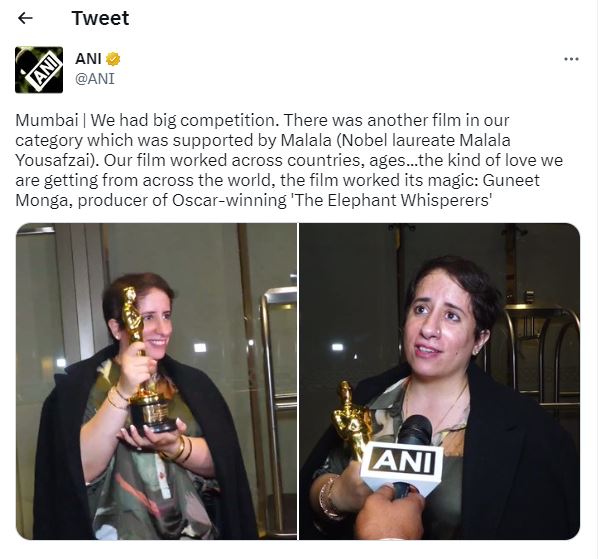Click the white divider between the two photos

click(298, 381)
